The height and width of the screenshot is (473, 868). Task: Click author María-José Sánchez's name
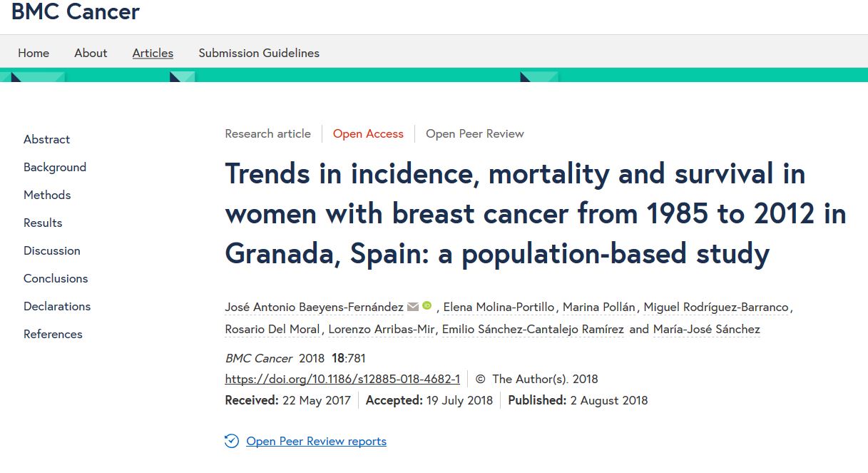pos(706,329)
